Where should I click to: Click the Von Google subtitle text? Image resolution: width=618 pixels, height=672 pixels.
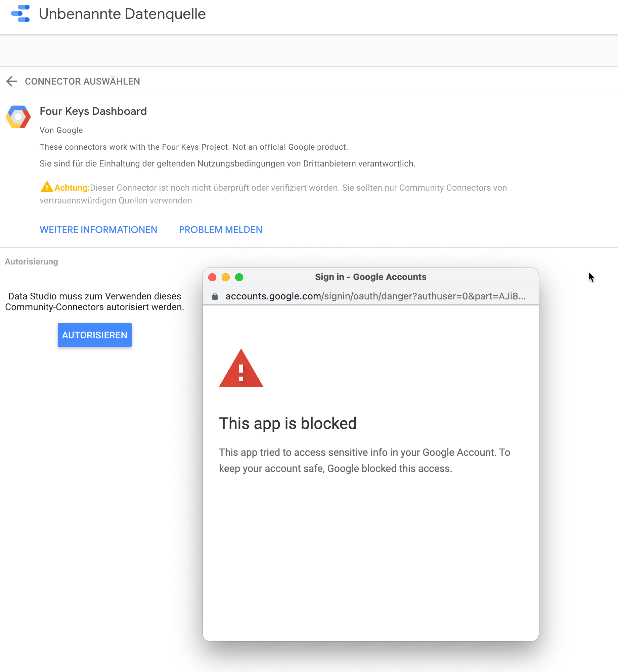coord(61,130)
